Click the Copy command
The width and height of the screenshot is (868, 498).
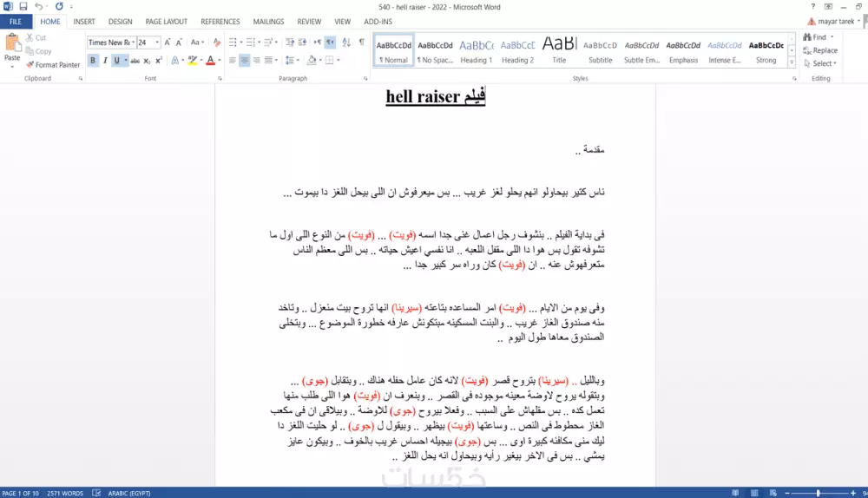[39, 51]
